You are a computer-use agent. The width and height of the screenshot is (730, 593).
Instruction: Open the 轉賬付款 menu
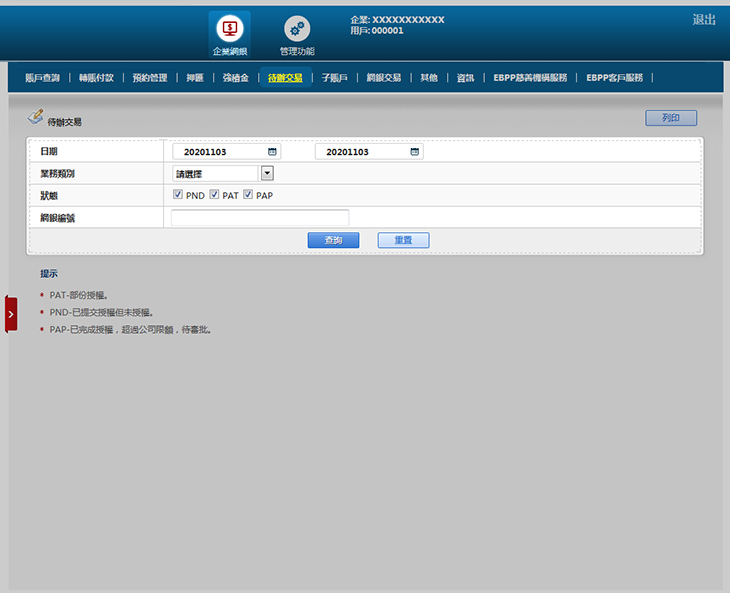96,77
